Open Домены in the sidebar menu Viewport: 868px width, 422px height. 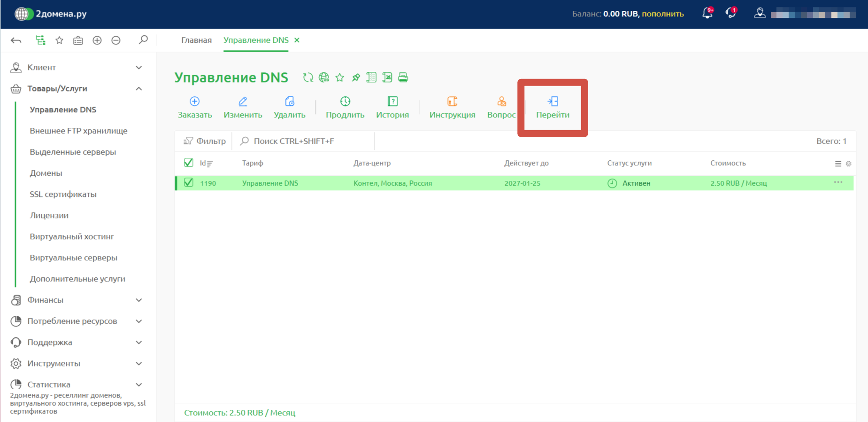[46, 173]
